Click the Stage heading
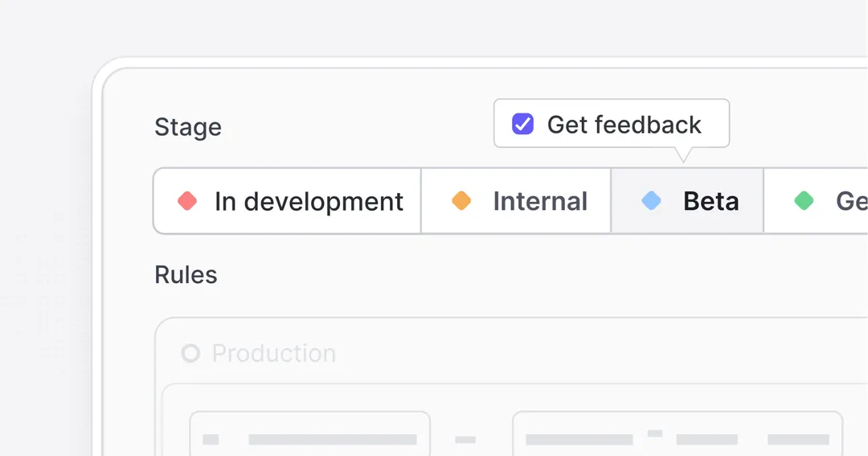The width and height of the screenshot is (868, 456). [x=187, y=127]
